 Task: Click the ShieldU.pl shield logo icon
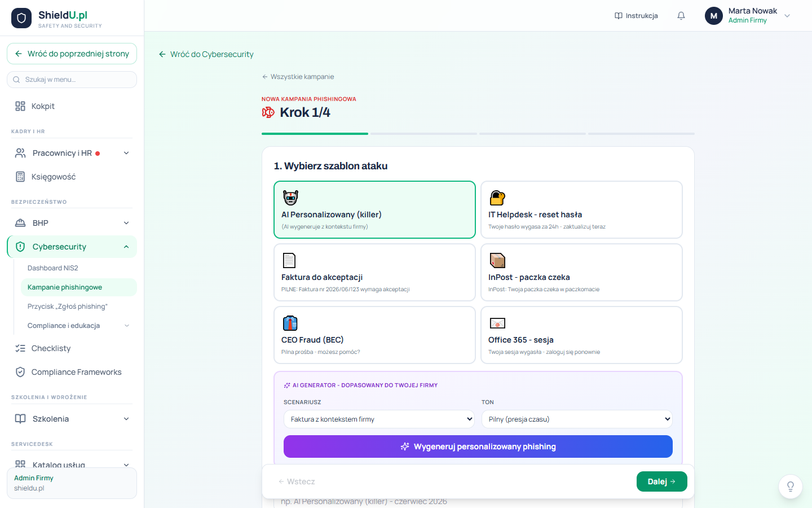21,18
